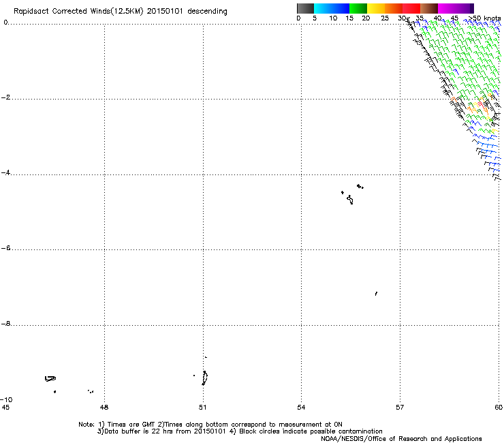Screen dimensions: 504x443
Task: Click the '-2' latitude axis label
Action: [x=5, y=97]
